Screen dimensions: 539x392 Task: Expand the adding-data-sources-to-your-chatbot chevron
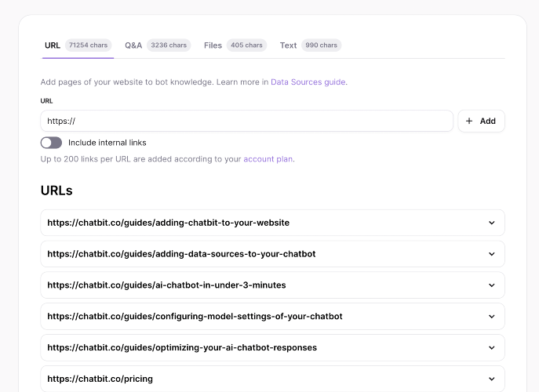(x=492, y=254)
